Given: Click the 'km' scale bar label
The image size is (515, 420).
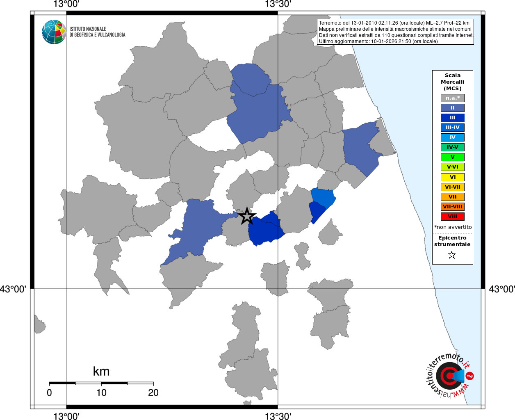Looking at the screenshot, I should (x=101, y=371).
